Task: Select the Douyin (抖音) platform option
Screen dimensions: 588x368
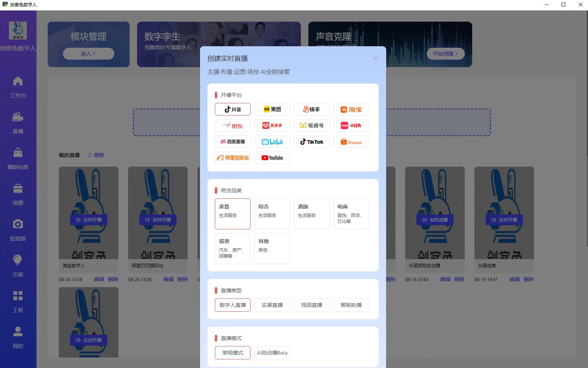Action: click(233, 109)
